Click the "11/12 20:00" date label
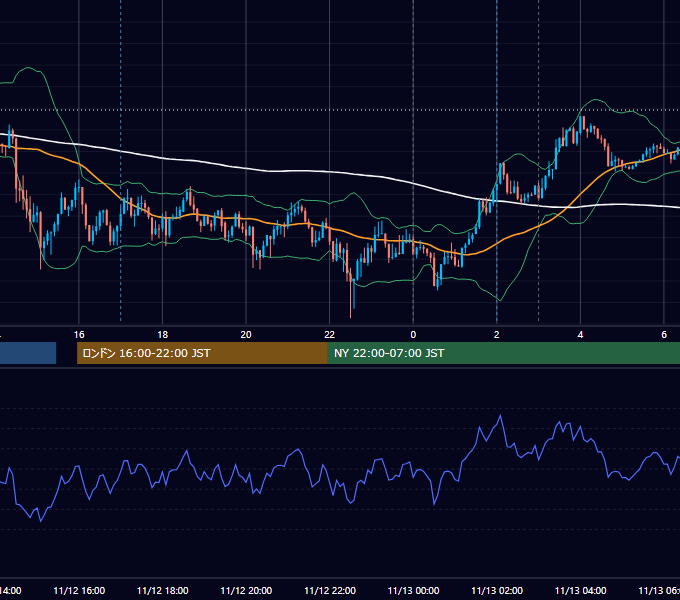 (246, 590)
